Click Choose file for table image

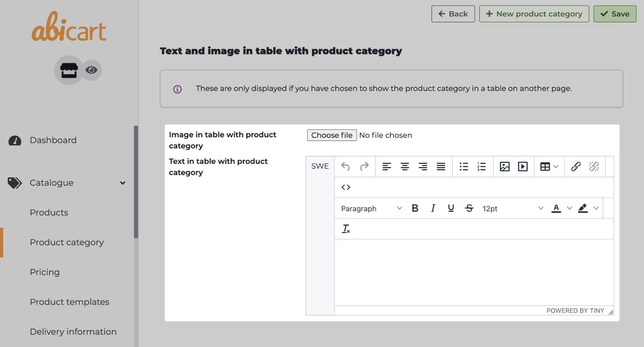click(331, 135)
